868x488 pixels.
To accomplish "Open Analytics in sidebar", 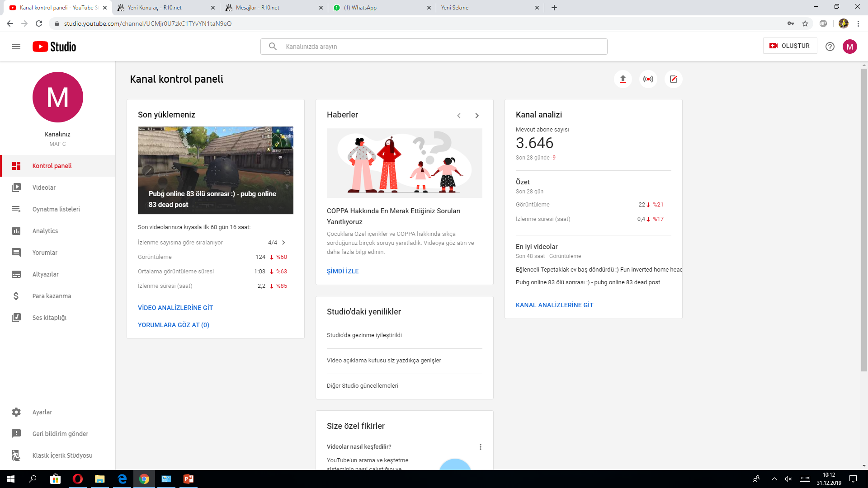I will pyautogui.click(x=58, y=231).
